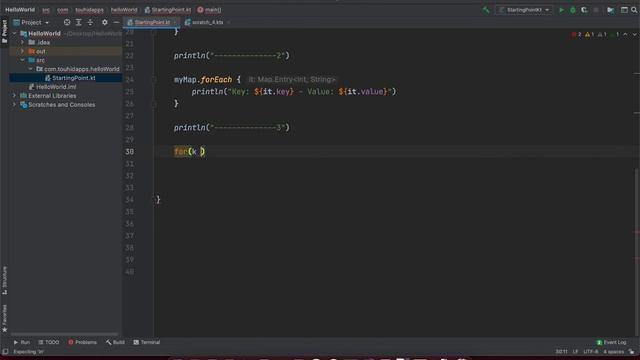Toggle tool window bars icon bottom-left
Viewport: 640px width, 360px height.
pos(5,351)
